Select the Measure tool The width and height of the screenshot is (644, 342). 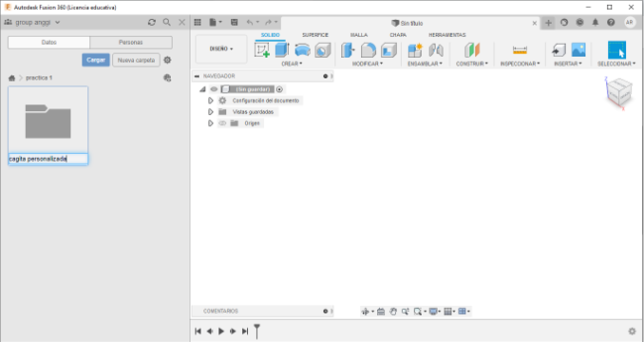click(x=520, y=50)
